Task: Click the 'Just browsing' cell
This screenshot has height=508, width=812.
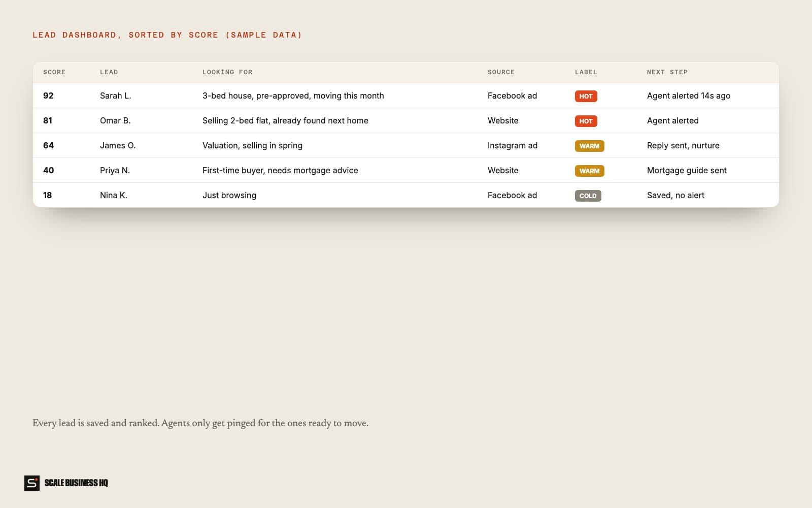Action: [229, 195]
